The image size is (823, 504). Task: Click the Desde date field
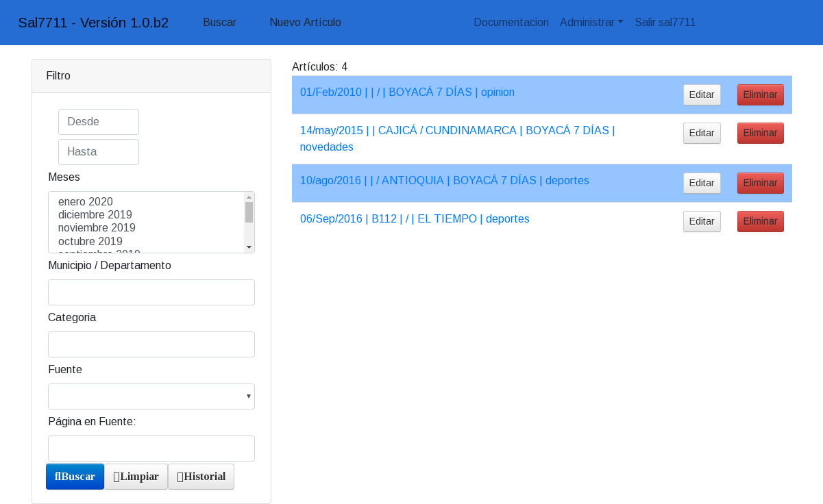[x=99, y=122]
